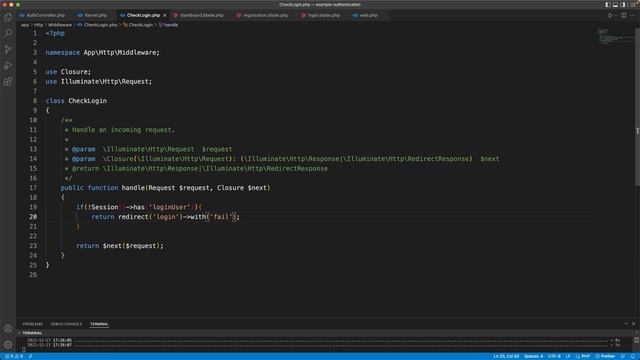640x360 pixels.
Task: Close the bottom panel
Action: (x=633, y=324)
